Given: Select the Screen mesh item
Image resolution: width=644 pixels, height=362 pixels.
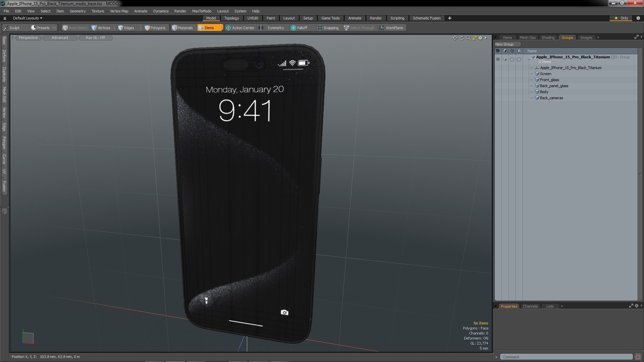Looking at the screenshot, I should (x=545, y=74).
